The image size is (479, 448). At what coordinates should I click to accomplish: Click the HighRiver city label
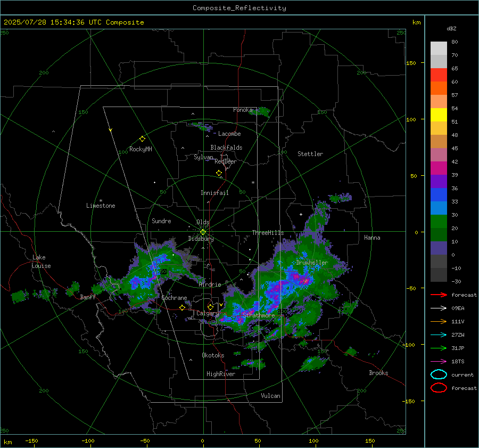tap(221, 374)
